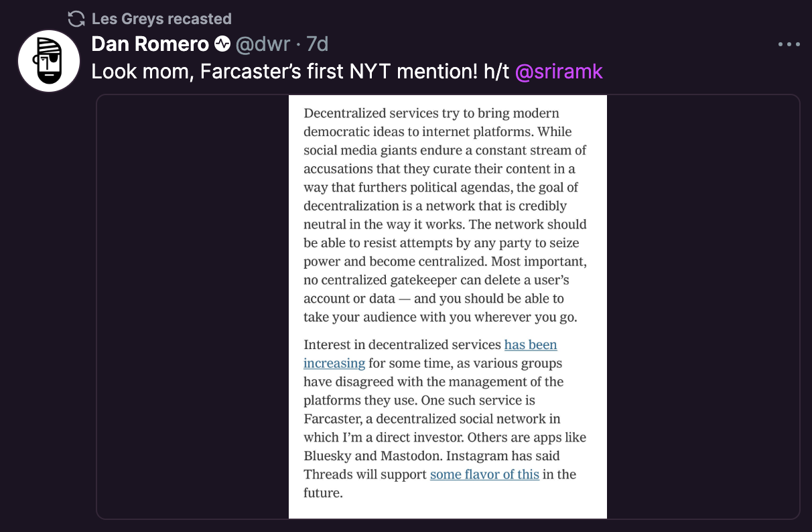The width and height of the screenshot is (812, 532).
Task: Open the three-dot more options menu
Action: tap(789, 45)
